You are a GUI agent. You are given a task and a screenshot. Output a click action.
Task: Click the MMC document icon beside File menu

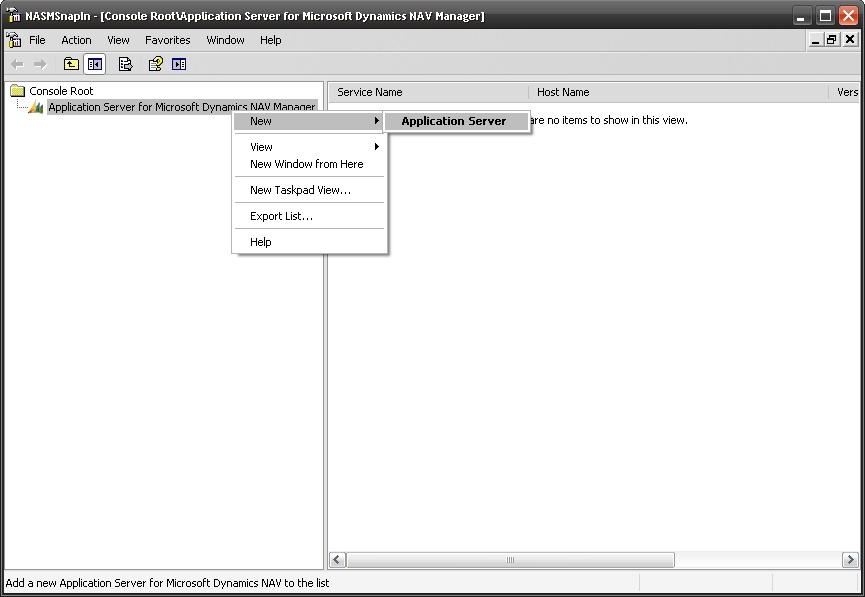pyautogui.click(x=14, y=40)
